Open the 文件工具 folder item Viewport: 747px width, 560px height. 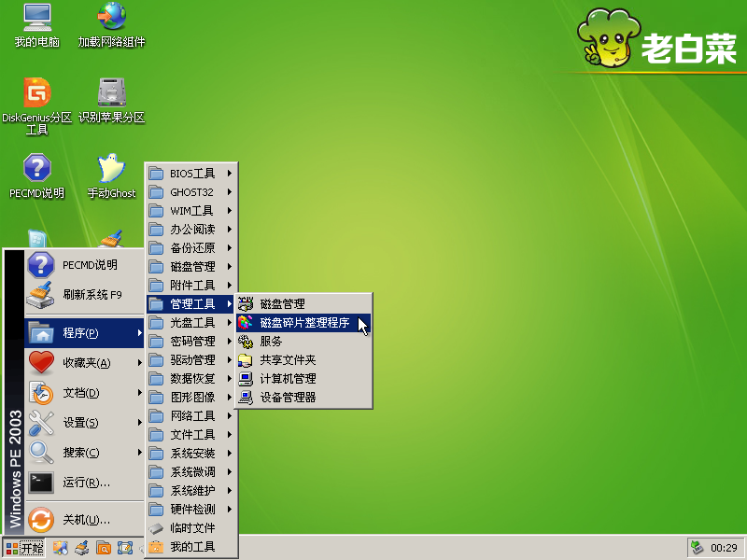pos(191,434)
